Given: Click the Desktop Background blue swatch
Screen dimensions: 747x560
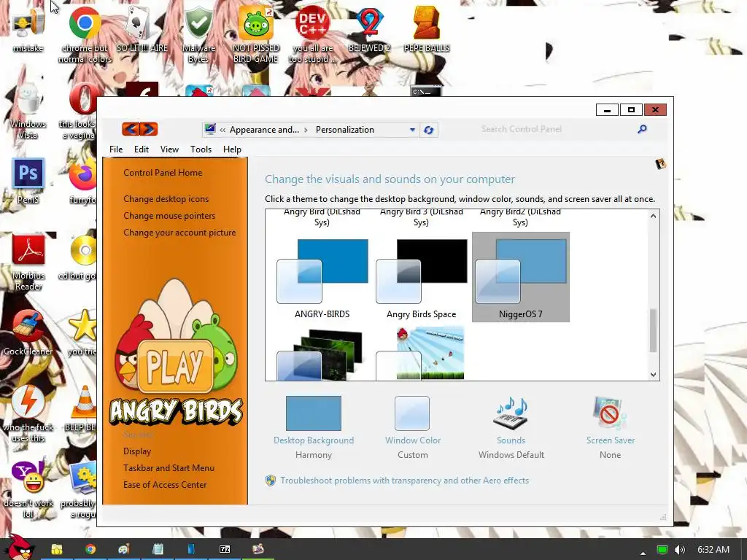Looking at the screenshot, I should pos(314,413).
